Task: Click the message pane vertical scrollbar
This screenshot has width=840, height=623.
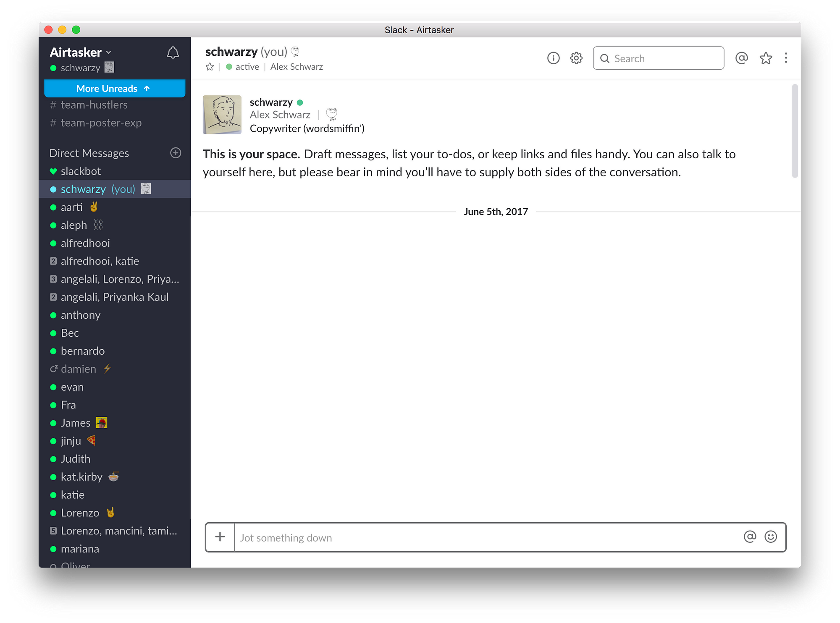Action: (x=795, y=131)
